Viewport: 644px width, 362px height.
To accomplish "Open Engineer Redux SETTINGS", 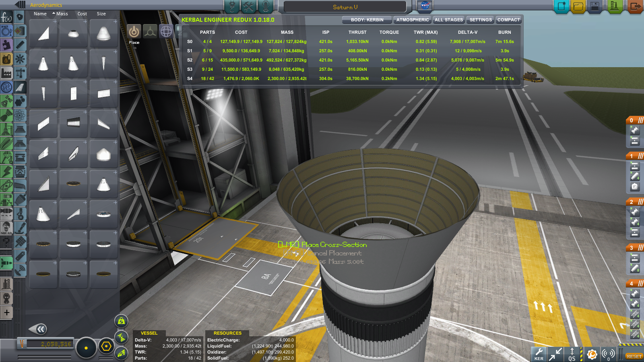I will click(481, 20).
